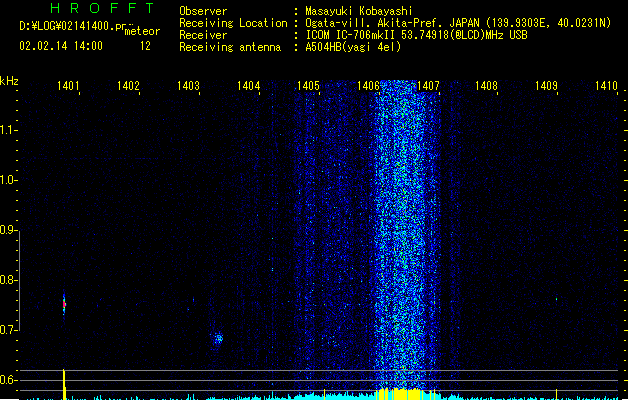Click the 1408 time axis marker
Image resolution: width=629 pixels, height=400 pixels.
tap(486, 86)
